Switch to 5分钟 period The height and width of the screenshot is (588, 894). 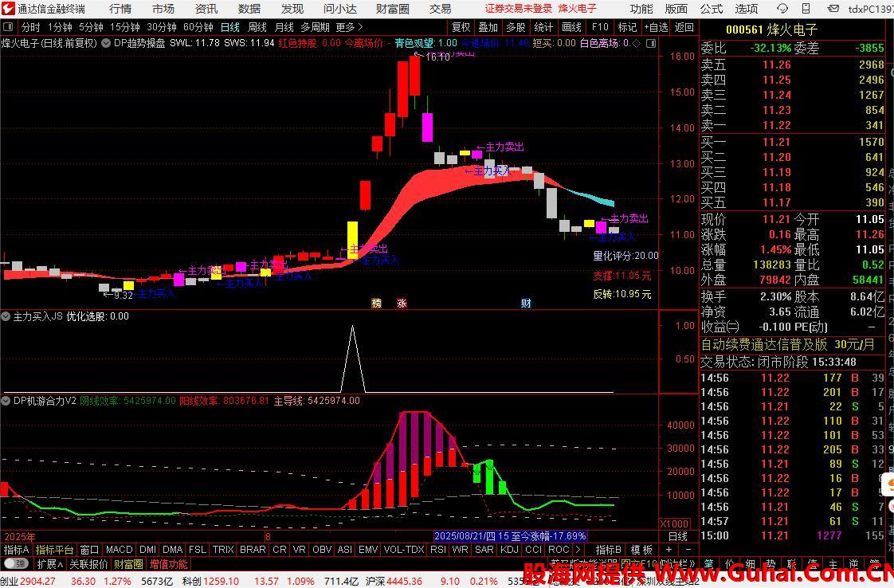tap(91, 27)
